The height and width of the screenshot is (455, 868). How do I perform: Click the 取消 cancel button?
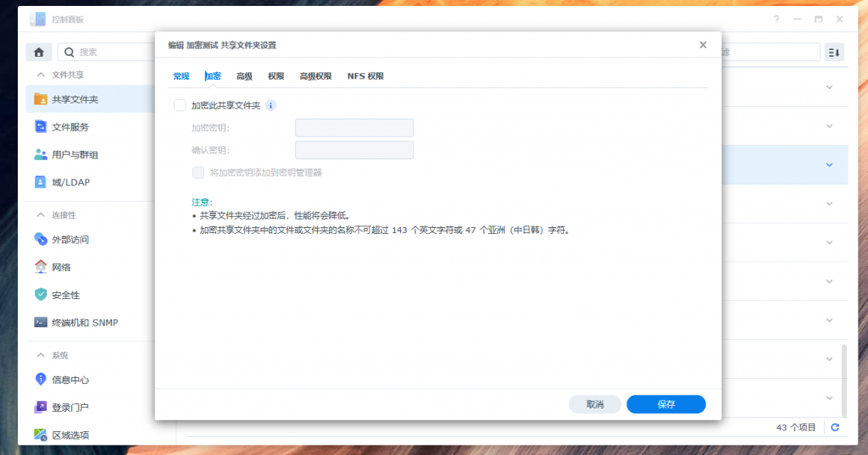tap(595, 404)
